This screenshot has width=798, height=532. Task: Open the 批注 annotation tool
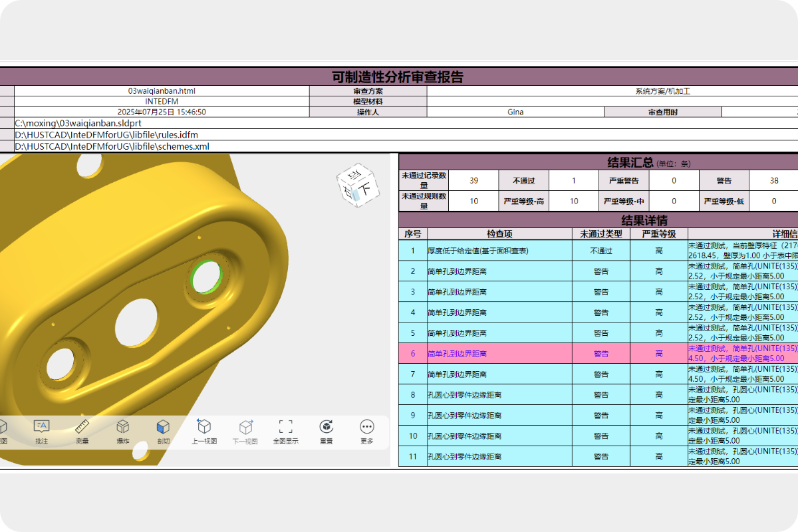[41, 432]
